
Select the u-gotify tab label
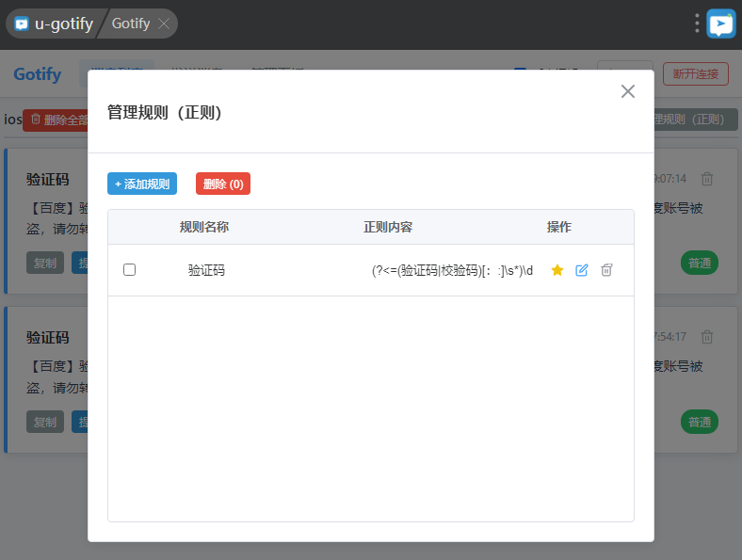click(63, 24)
